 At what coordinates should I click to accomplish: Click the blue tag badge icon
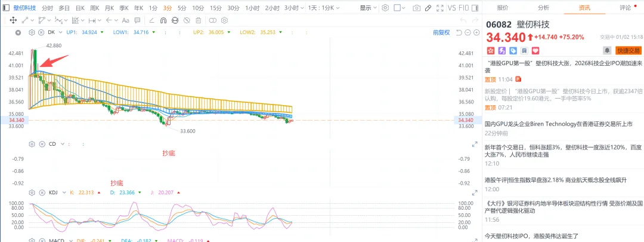coord(513,51)
